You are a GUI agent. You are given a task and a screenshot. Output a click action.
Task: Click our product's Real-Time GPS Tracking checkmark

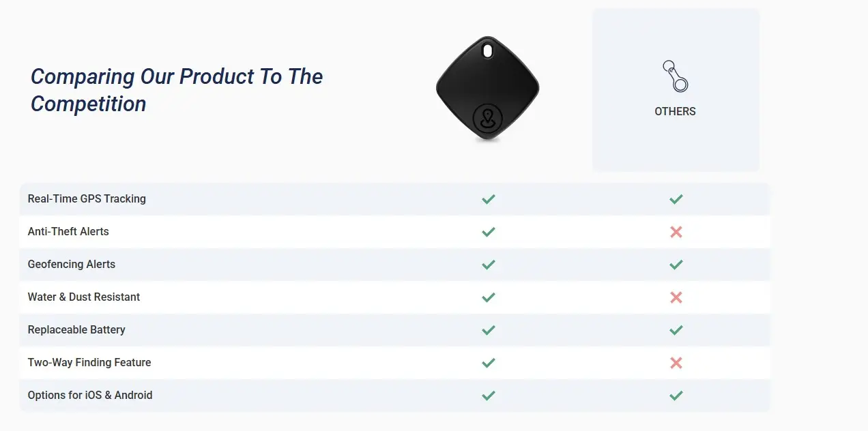point(488,199)
